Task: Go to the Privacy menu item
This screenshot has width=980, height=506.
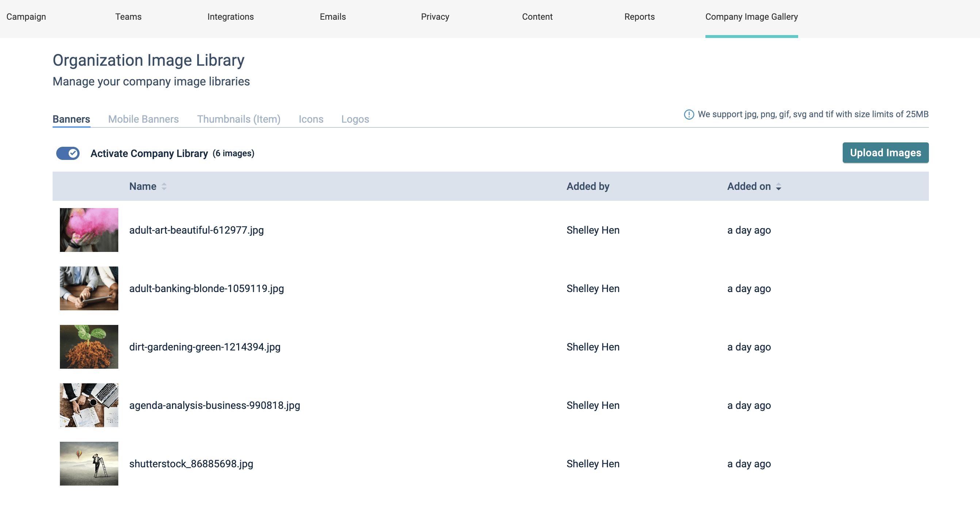Action: click(x=435, y=17)
